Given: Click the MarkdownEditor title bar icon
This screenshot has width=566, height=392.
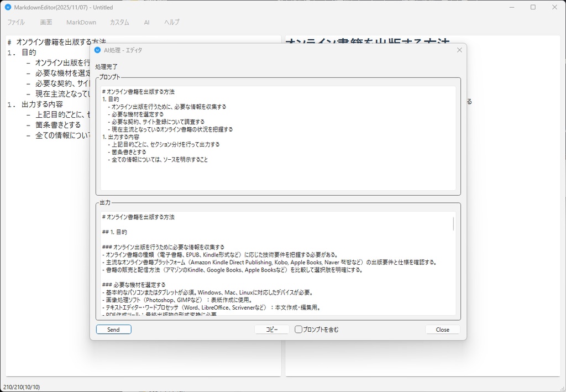Looking at the screenshot, I should [x=8, y=7].
